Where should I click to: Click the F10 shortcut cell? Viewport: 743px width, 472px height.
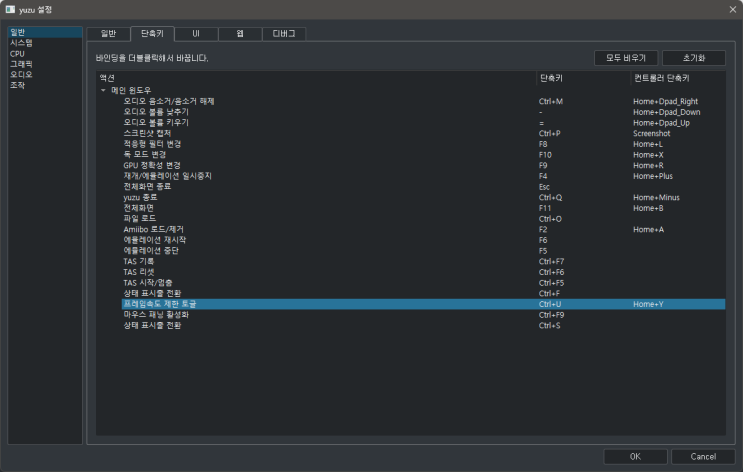(545, 155)
